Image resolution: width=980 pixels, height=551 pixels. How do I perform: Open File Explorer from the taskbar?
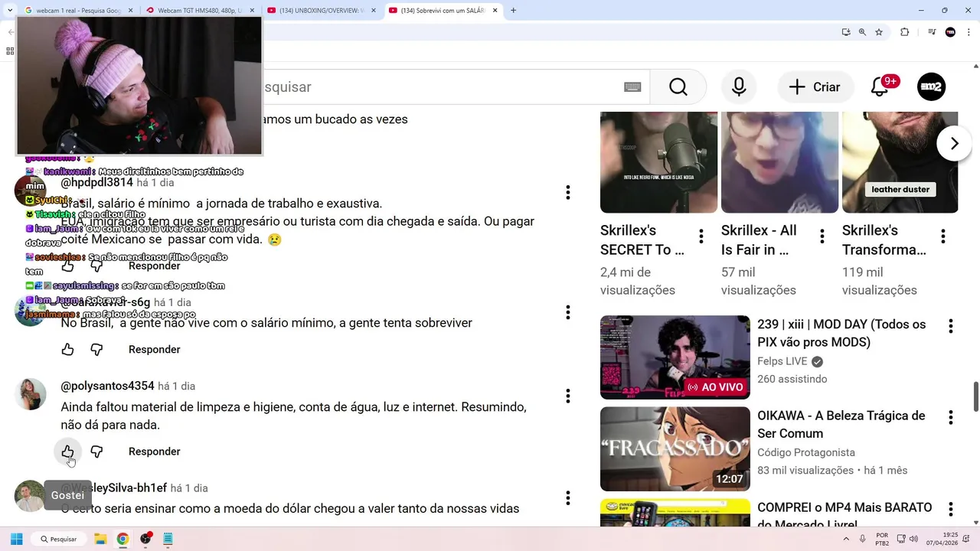click(100, 539)
